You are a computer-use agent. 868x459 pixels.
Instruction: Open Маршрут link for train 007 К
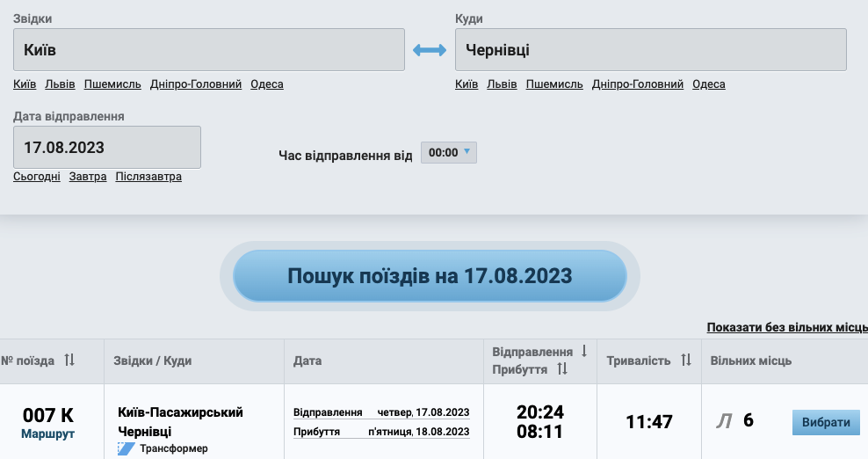48,433
